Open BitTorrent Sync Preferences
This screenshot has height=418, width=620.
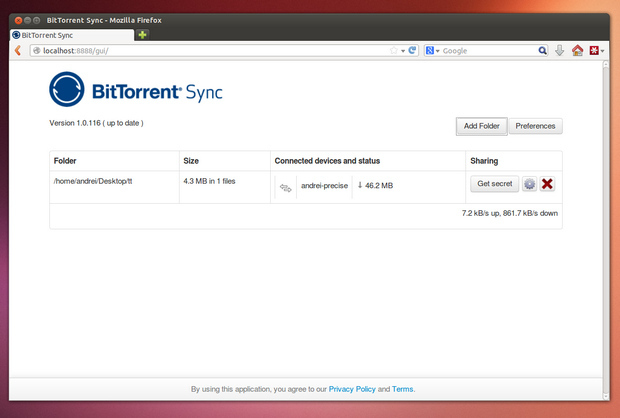[x=535, y=126]
